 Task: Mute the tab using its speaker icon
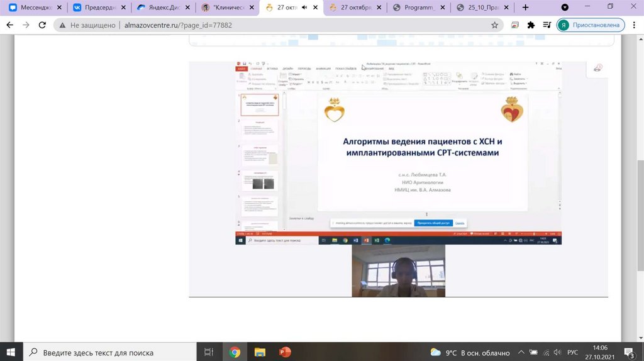[304, 8]
